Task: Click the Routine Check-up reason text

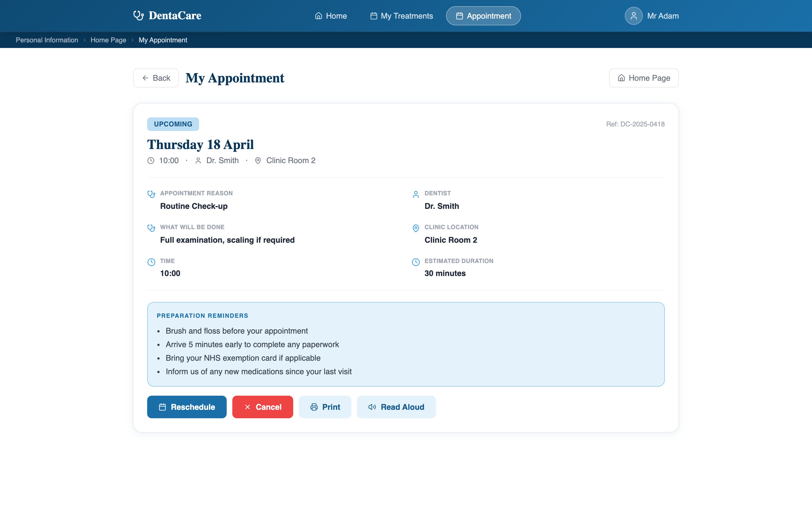Action: tap(194, 206)
